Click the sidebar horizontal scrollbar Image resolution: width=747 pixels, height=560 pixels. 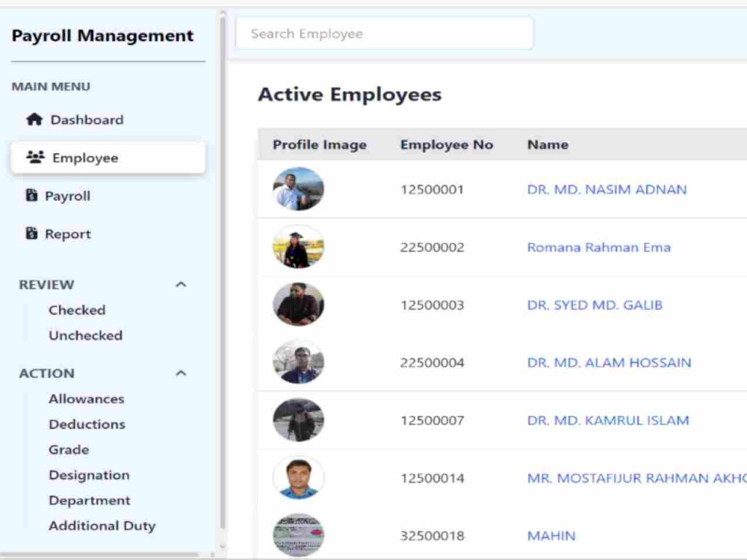coord(100,555)
